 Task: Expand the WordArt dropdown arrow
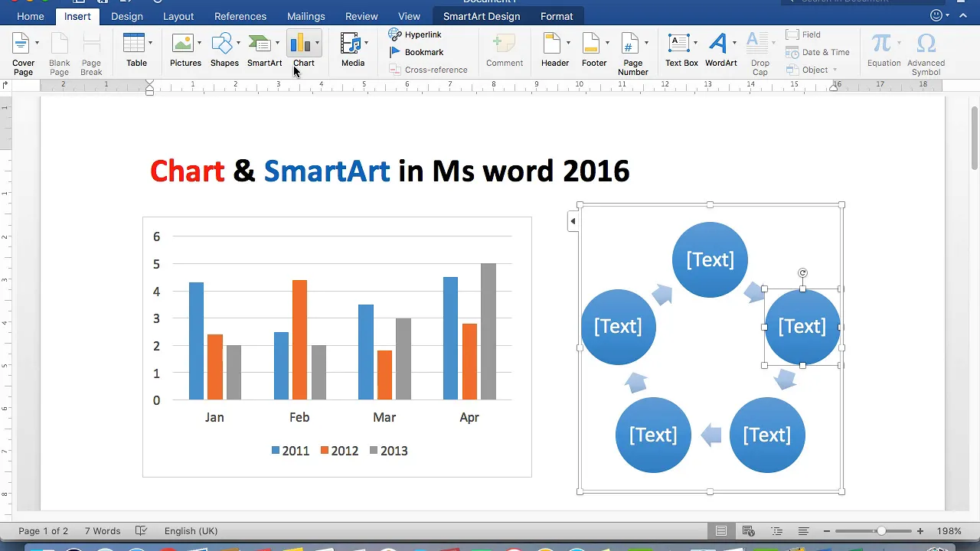coord(734,43)
